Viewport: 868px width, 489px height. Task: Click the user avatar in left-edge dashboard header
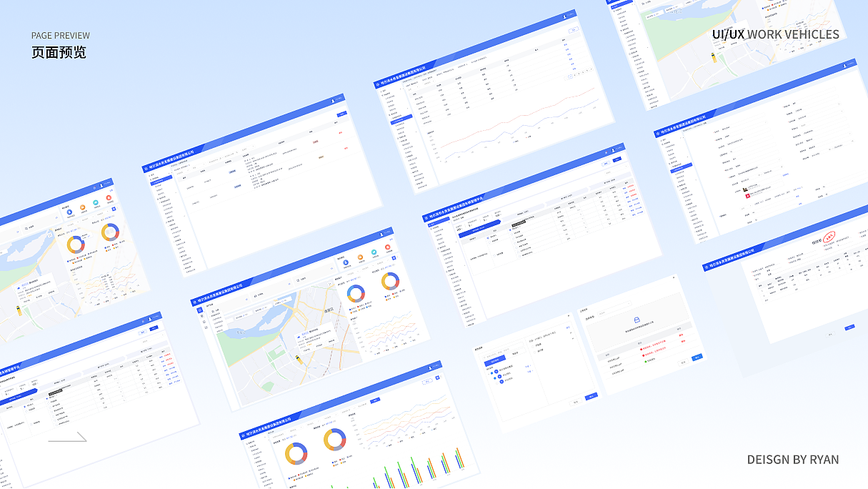tap(101, 185)
